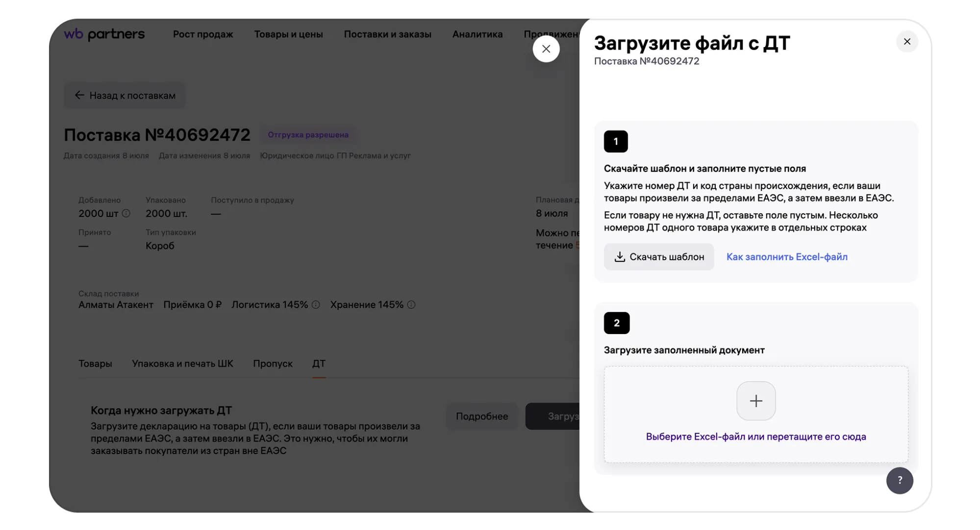Select the ДТ tab
The width and height of the screenshot is (980, 530).
tap(319, 363)
